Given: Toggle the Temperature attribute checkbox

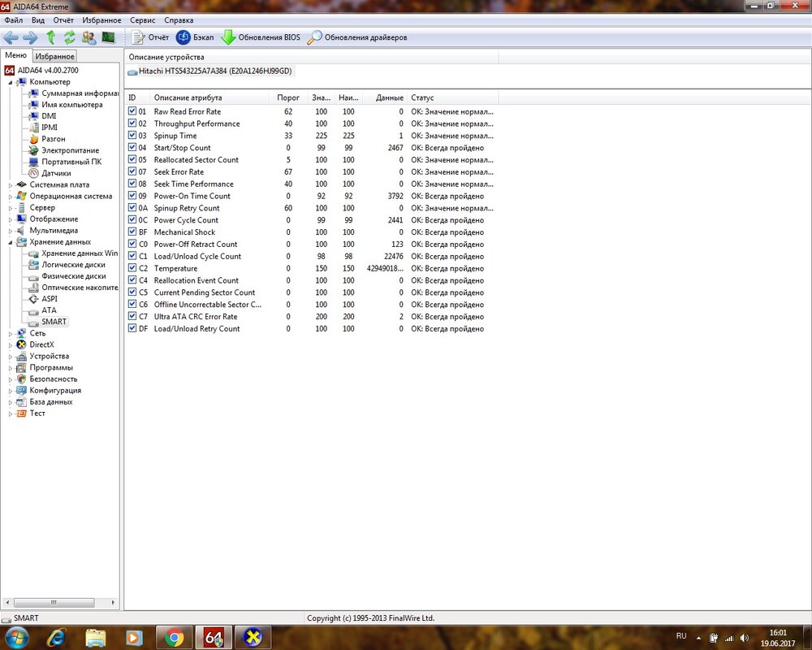Looking at the screenshot, I should (x=132, y=268).
